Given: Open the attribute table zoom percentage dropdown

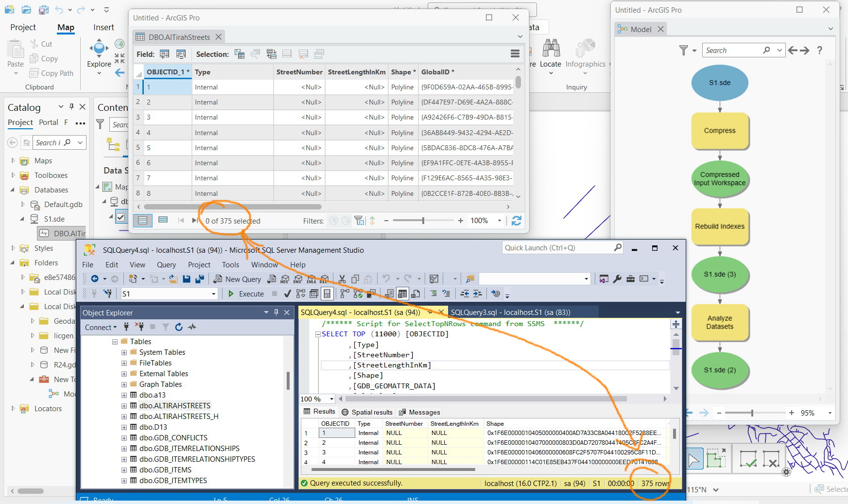Looking at the screenshot, I should [499, 221].
